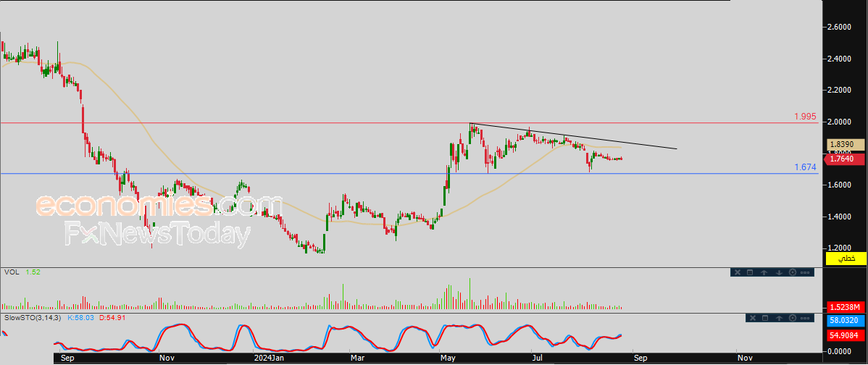The height and width of the screenshot is (365, 868).
Task: Click the Jul time axis label
Action: pos(538,358)
